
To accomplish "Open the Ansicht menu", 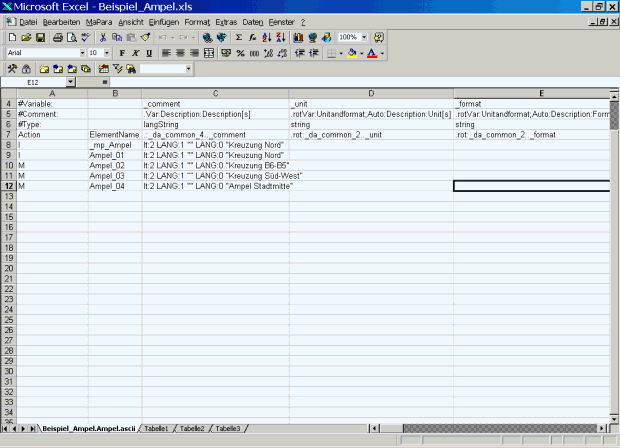I will [x=131, y=22].
